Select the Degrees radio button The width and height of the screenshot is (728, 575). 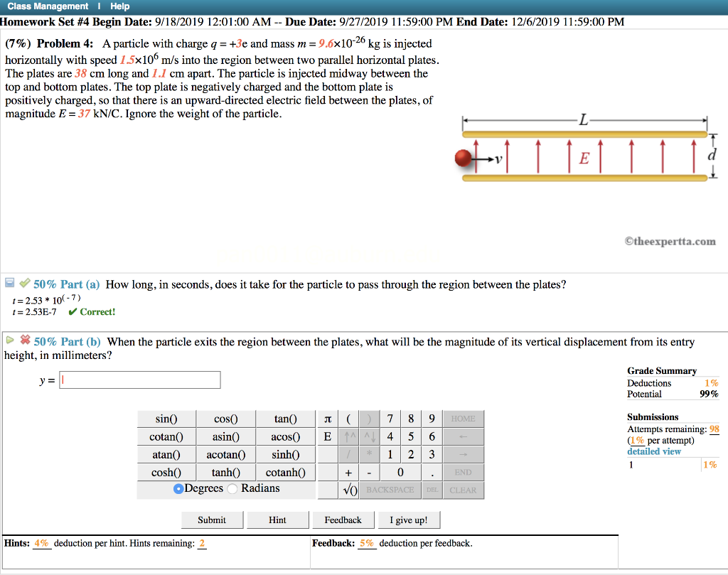coord(179,488)
